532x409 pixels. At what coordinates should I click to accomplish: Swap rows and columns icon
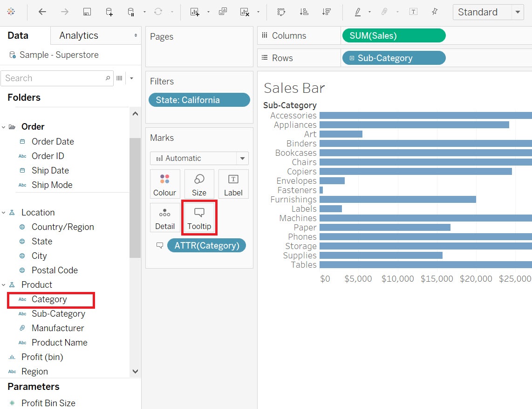(281, 12)
